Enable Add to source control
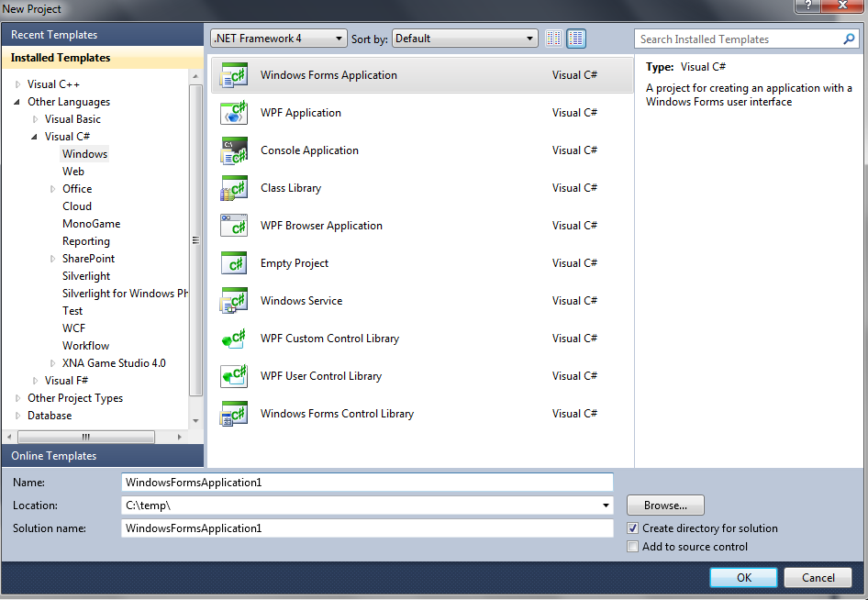 tap(633, 547)
